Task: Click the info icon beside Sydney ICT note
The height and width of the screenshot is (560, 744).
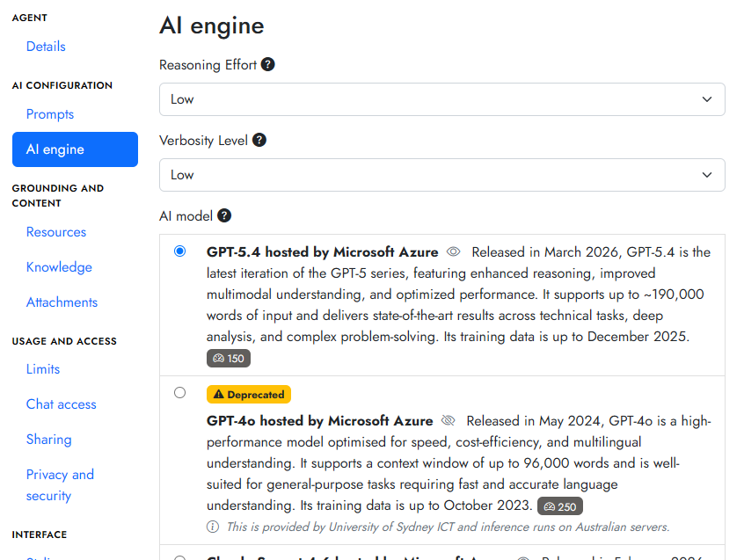Action: (x=213, y=527)
